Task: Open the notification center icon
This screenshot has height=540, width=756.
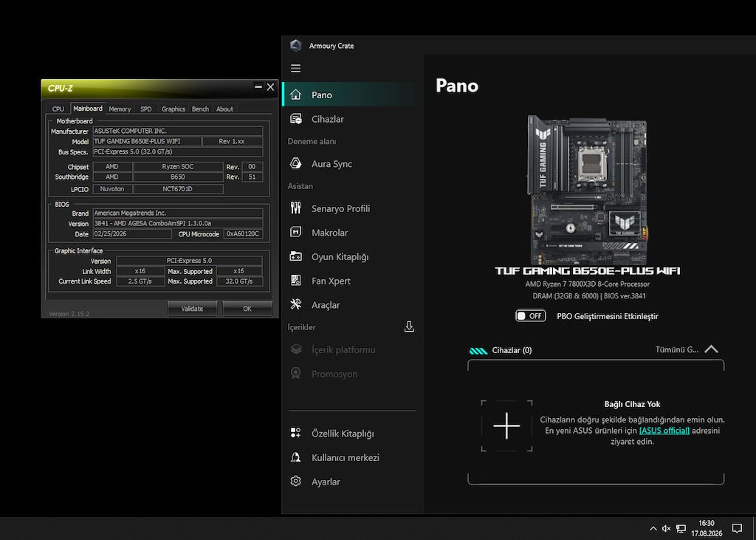Action: (737, 528)
